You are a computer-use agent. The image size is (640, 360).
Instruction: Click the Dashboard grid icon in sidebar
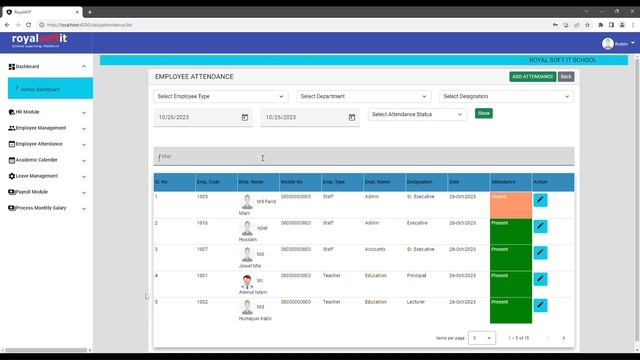click(x=11, y=67)
